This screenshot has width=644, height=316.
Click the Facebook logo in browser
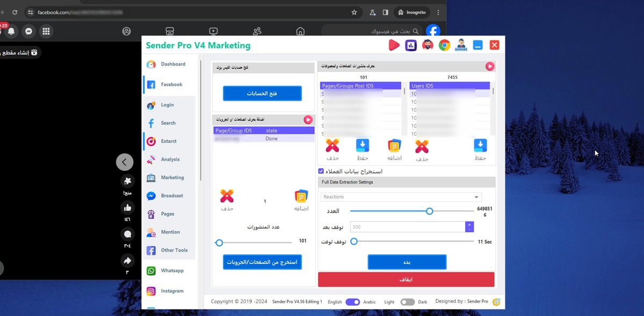pyautogui.click(x=433, y=31)
